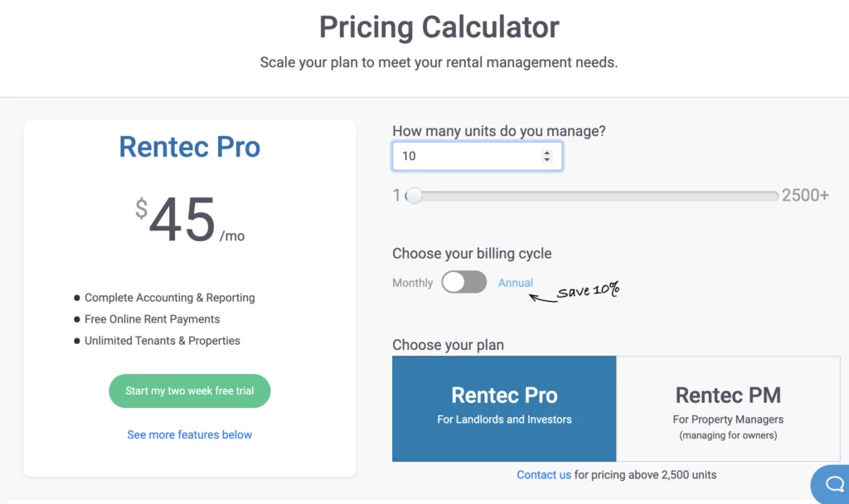Increase units with the stepper up arrow
The width and height of the screenshot is (849, 504).
pos(546,153)
